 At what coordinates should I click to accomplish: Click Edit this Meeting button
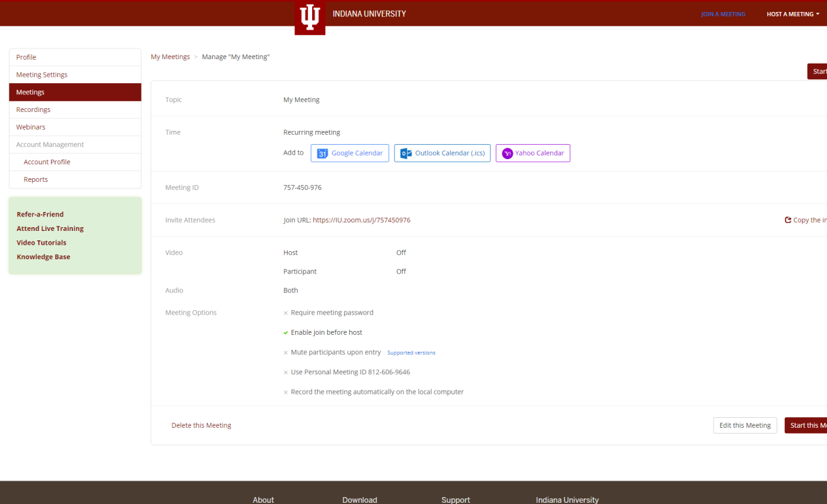pos(745,425)
